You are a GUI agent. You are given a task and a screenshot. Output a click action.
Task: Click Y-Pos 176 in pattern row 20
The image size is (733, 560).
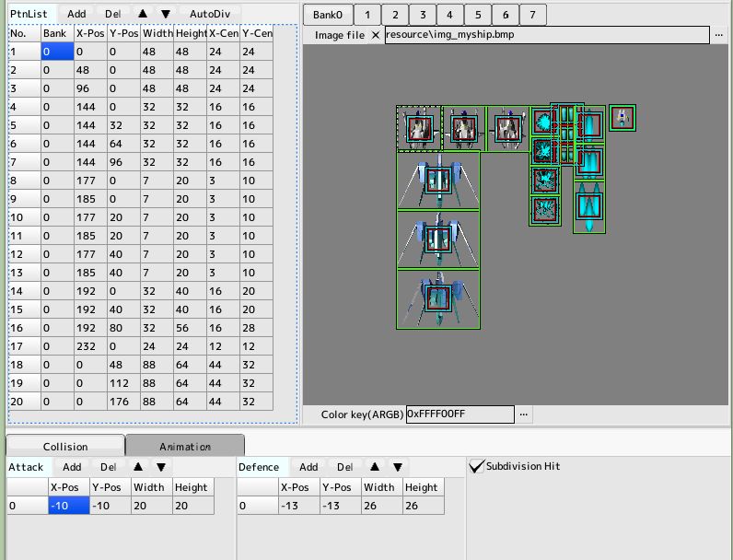(124, 402)
